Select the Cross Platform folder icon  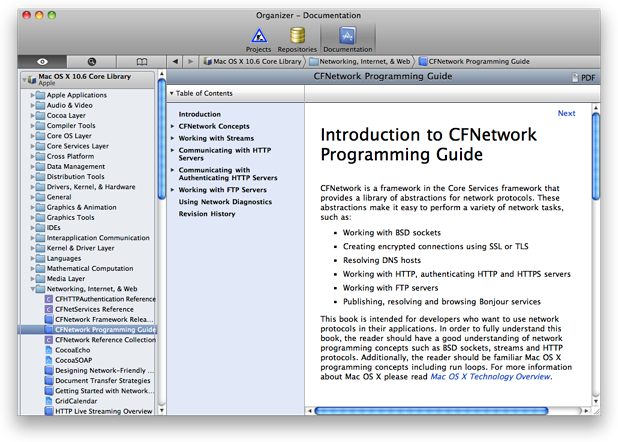point(40,157)
